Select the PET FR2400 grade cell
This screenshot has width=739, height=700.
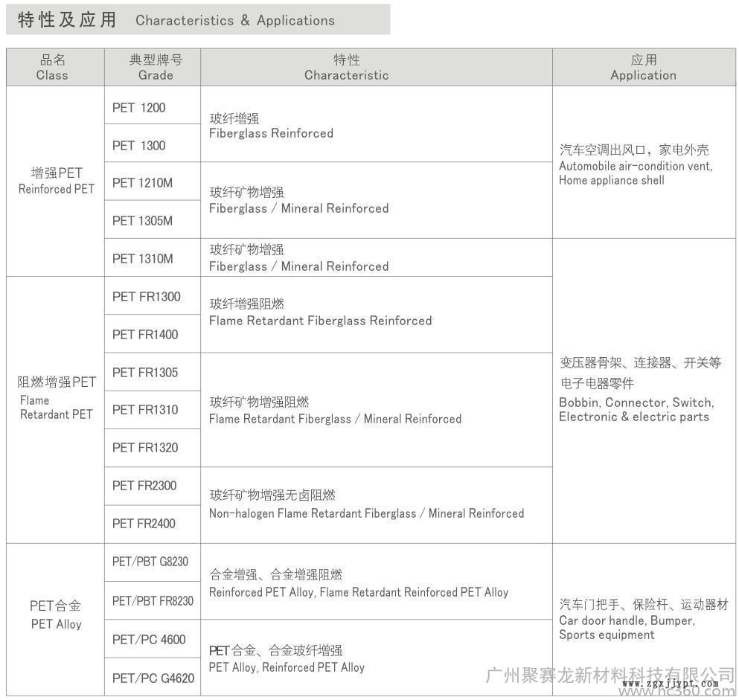tap(144, 524)
